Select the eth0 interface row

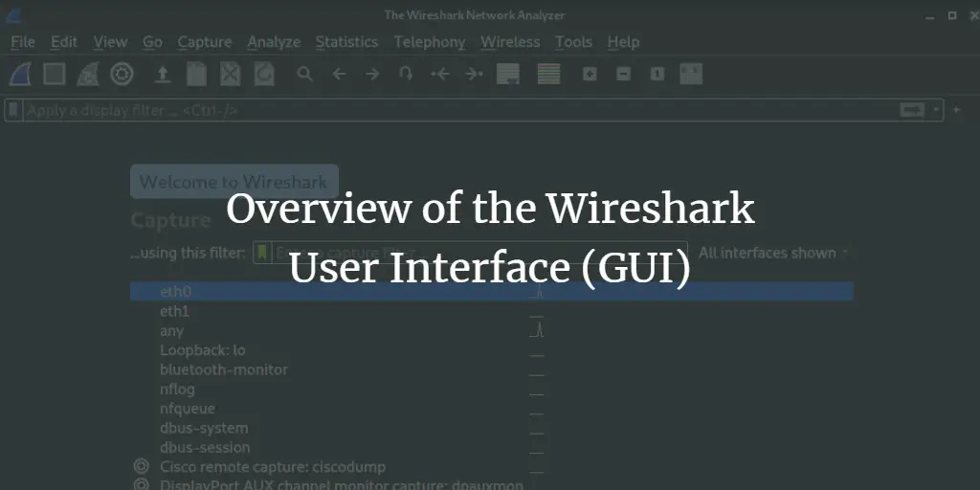491,291
